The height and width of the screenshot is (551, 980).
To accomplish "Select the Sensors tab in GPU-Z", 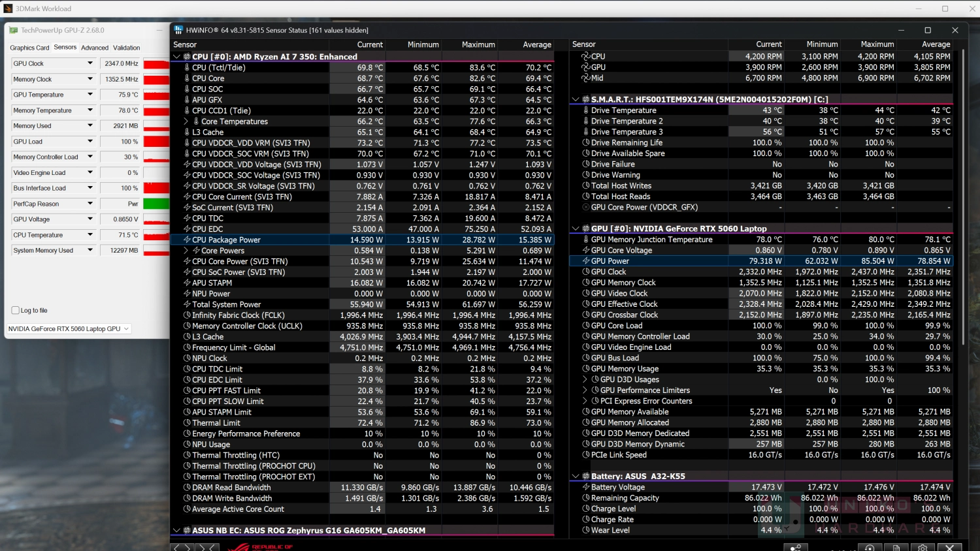I will (65, 47).
